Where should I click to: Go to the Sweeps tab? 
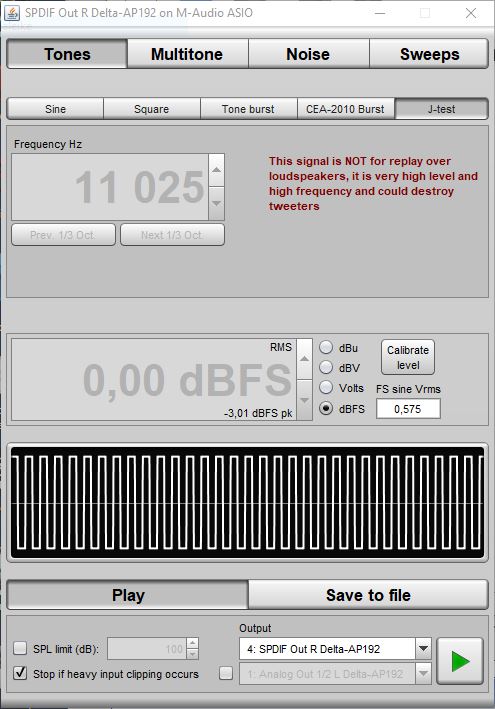coord(429,54)
